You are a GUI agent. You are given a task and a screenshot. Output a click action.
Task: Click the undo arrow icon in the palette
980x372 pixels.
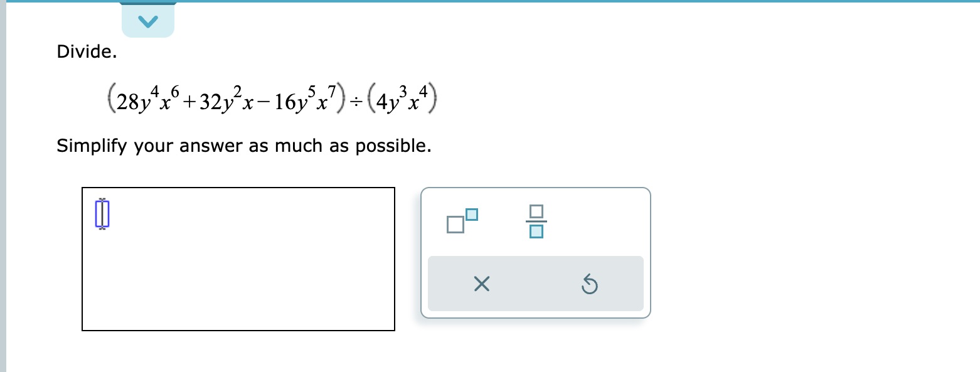pyautogui.click(x=589, y=284)
